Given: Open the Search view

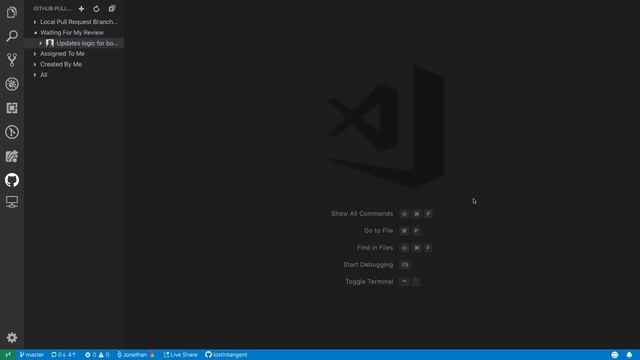Looking at the screenshot, I should [x=12, y=36].
